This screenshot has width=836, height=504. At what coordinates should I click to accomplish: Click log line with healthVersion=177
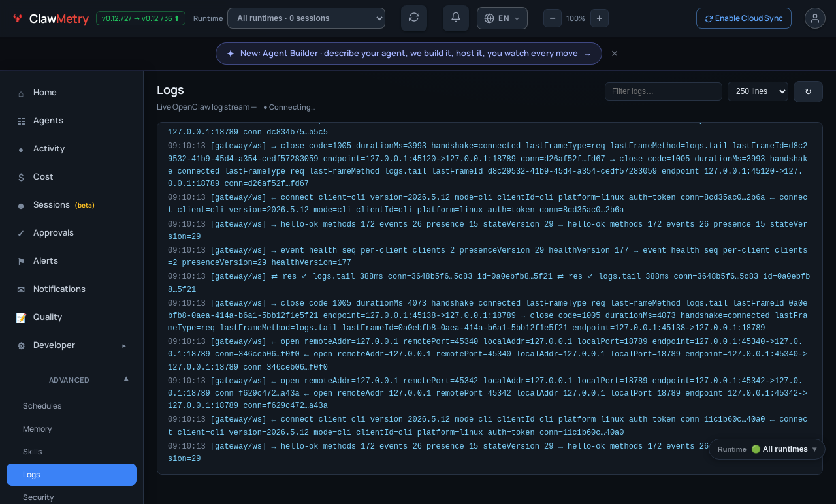489,257
